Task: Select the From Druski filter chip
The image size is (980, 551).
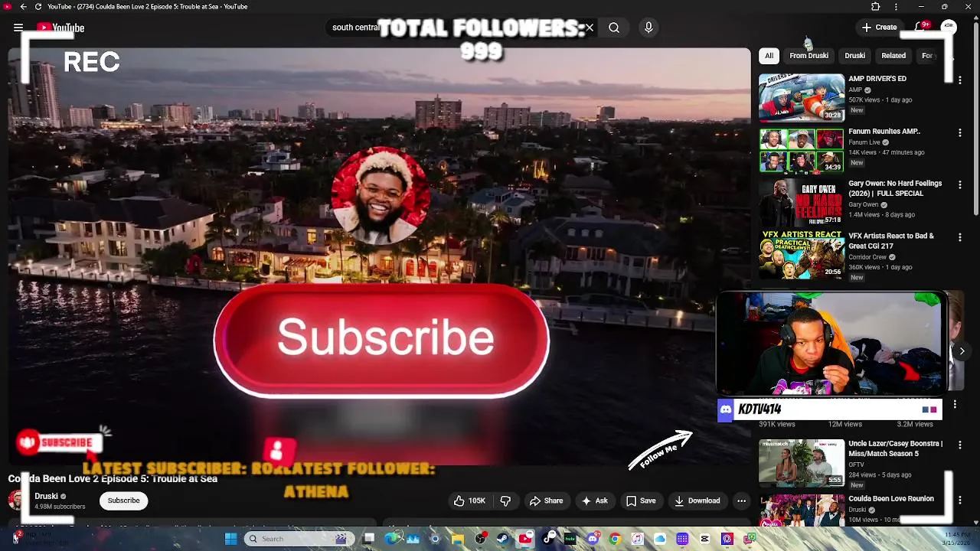Action: (809, 56)
